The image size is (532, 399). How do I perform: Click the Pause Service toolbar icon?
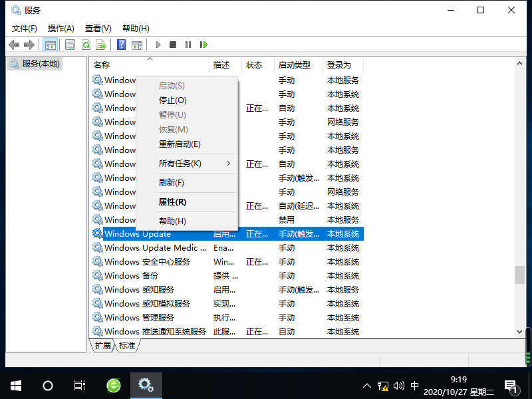click(188, 45)
